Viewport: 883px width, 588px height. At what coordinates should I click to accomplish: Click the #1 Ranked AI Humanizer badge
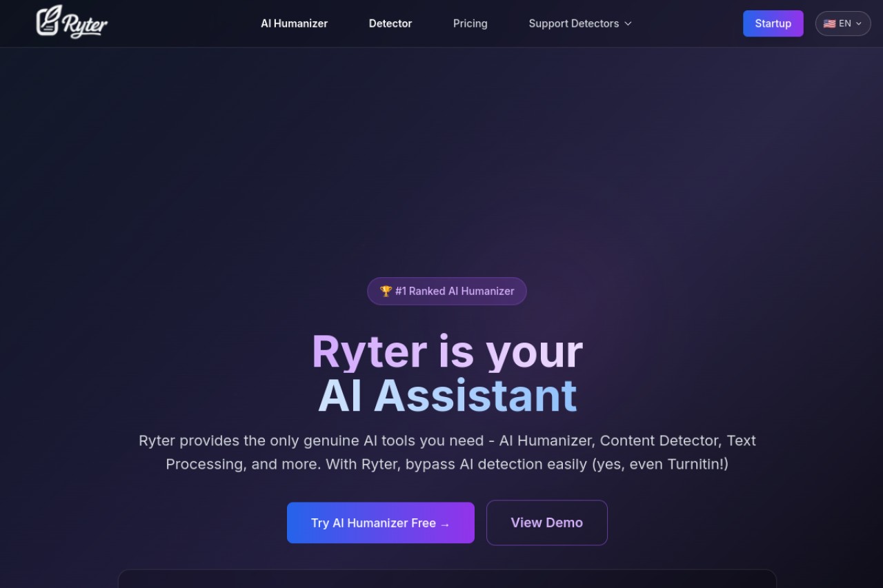[x=447, y=291]
